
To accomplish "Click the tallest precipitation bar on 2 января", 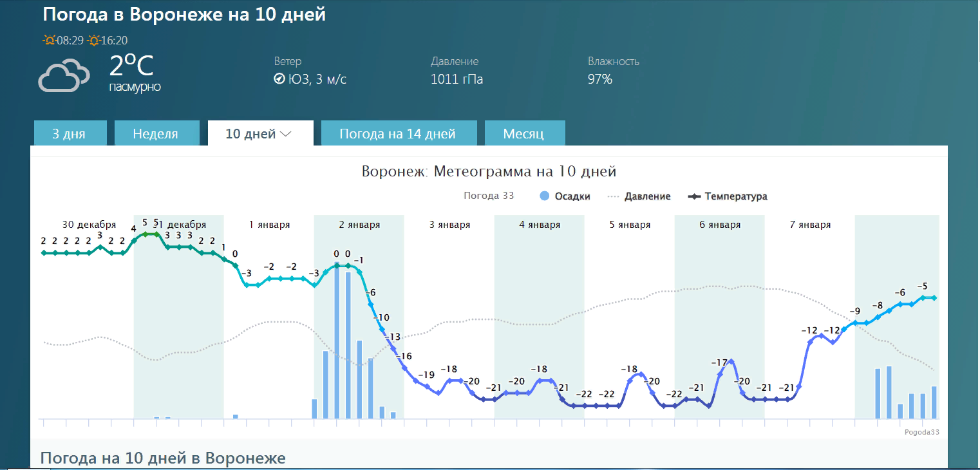I will (337, 341).
